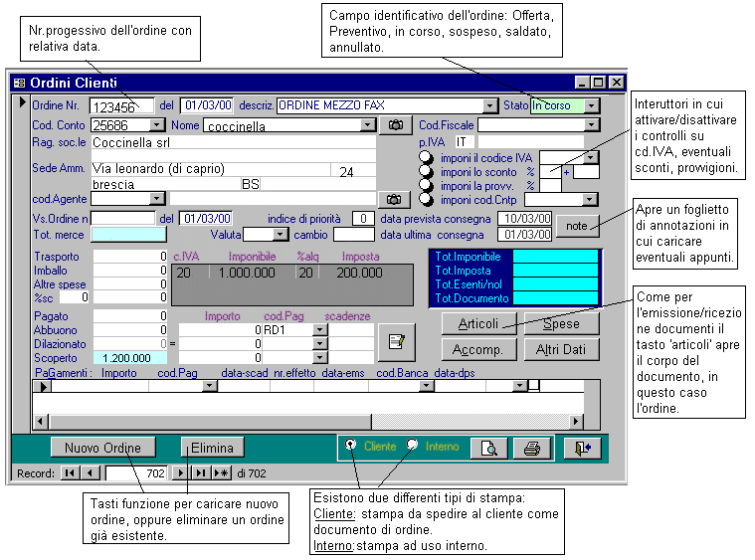Go to first record navigation button

click(70, 473)
